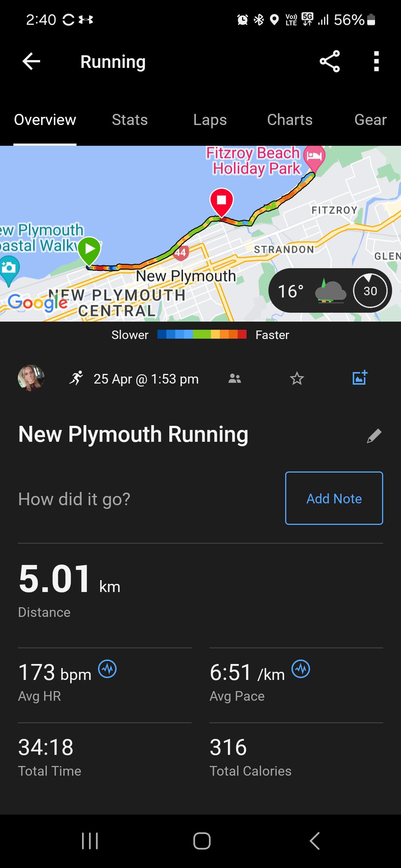
Task: Open the three-dot overflow menu
Action: (376, 61)
